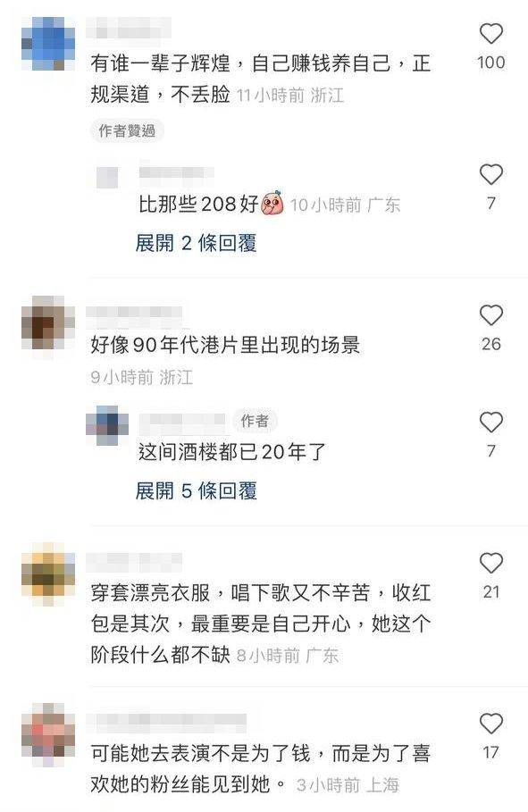
Task: Like the 比那些208好 reply
Action: (x=490, y=174)
